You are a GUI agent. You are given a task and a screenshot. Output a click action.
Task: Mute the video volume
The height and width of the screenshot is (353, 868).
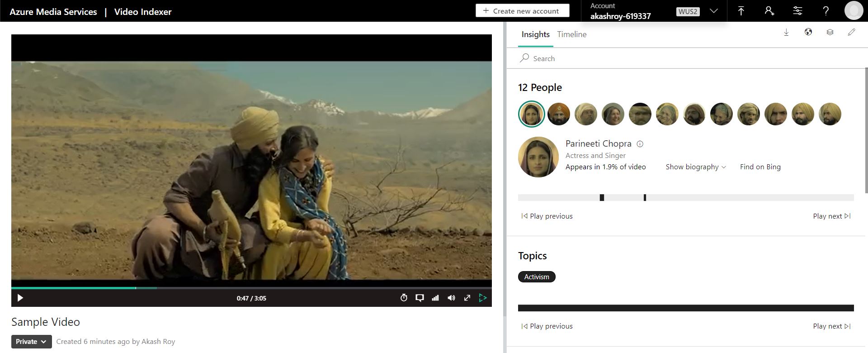[x=451, y=298]
